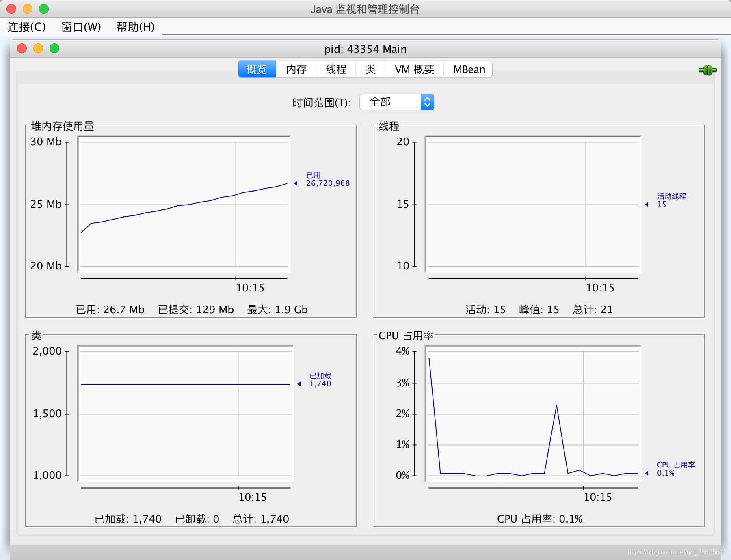731x560 pixels.
Task: Open the 窗口(W) menu
Action: (x=81, y=27)
